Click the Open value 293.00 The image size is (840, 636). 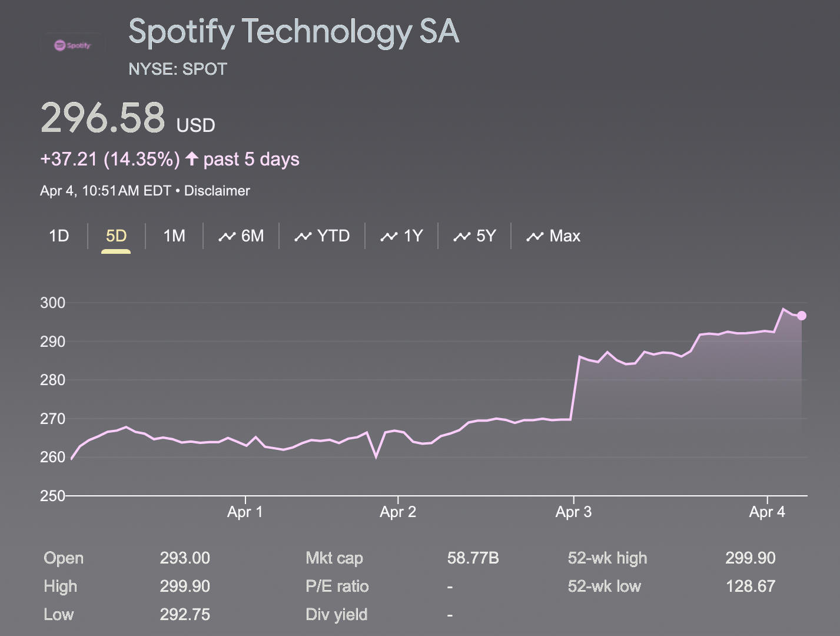(185, 558)
